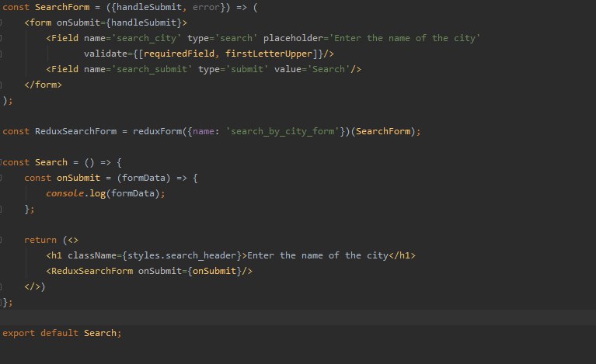Click formData inside the log call

pos(133,193)
